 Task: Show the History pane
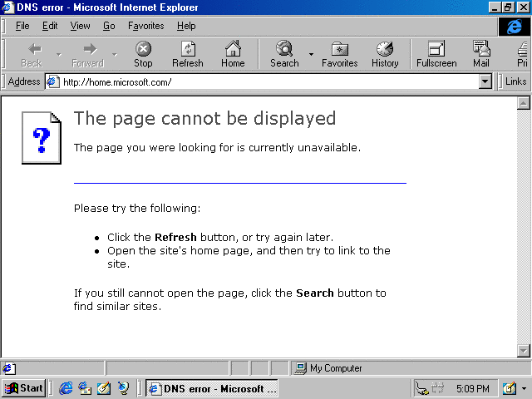385,54
